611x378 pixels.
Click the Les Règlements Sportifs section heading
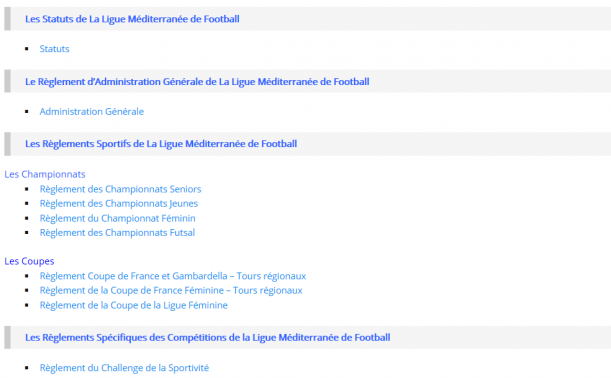click(x=161, y=144)
